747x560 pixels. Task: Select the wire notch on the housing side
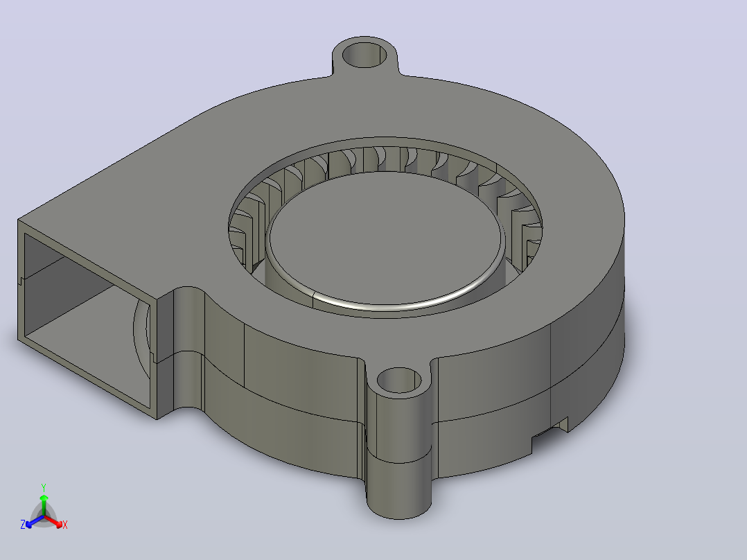[550, 435]
